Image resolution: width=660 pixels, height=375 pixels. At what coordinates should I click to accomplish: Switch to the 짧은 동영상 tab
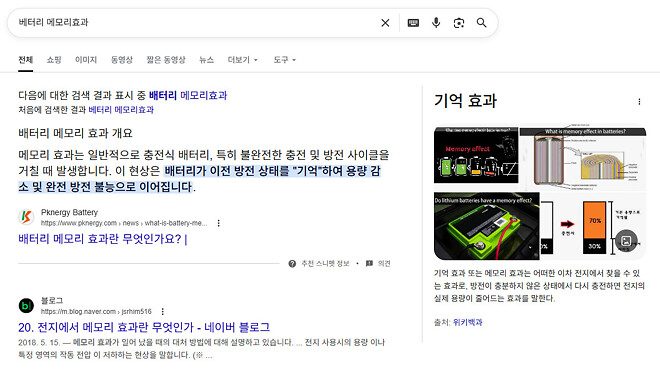166,60
